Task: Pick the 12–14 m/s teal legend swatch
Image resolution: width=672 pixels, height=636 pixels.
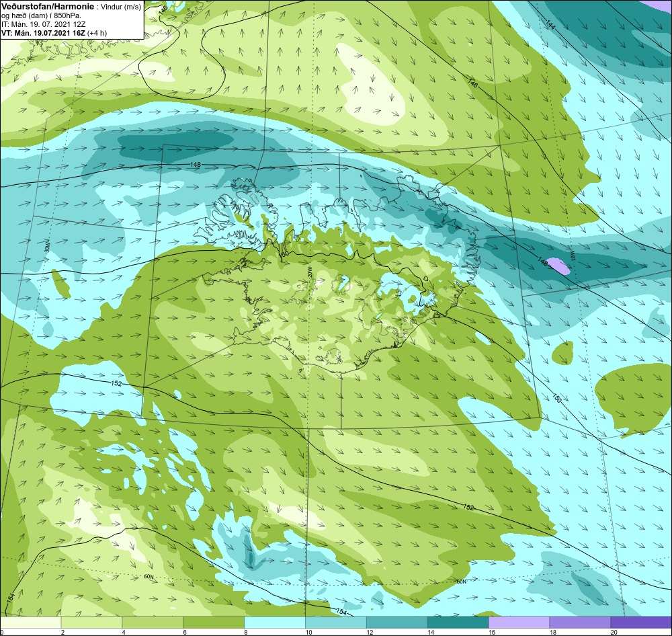Action: click(x=397, y=622)
